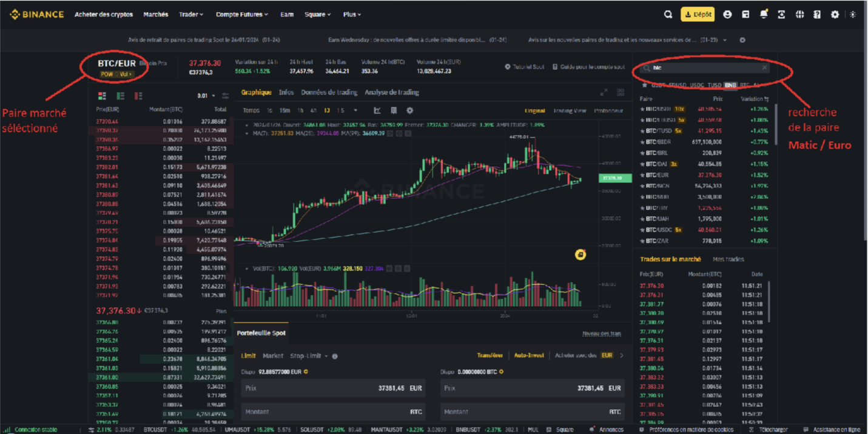The height and width of the screenshot is (434, 868).
Task: Click the sell-side Montant input field
Action: [x=533, y=412]
